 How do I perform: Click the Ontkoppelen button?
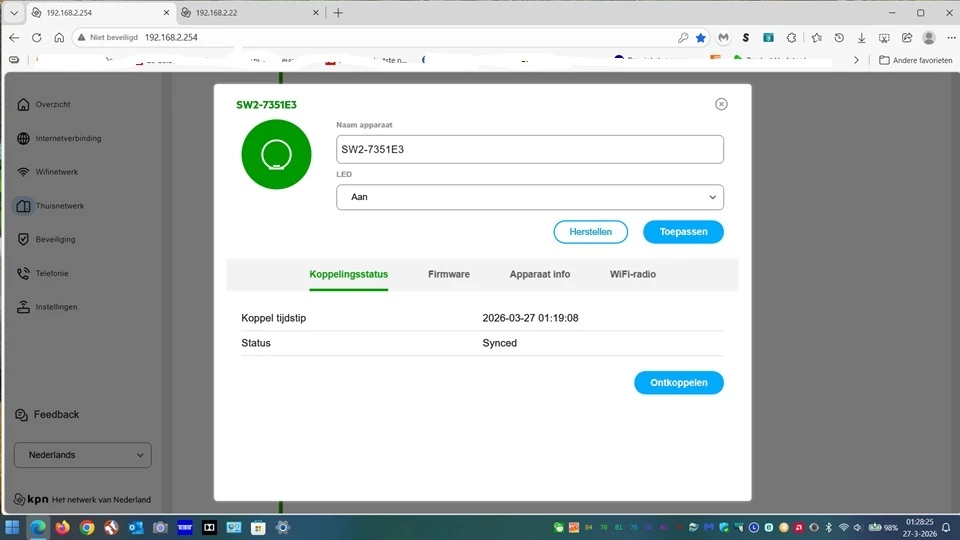tap(678, 383)
